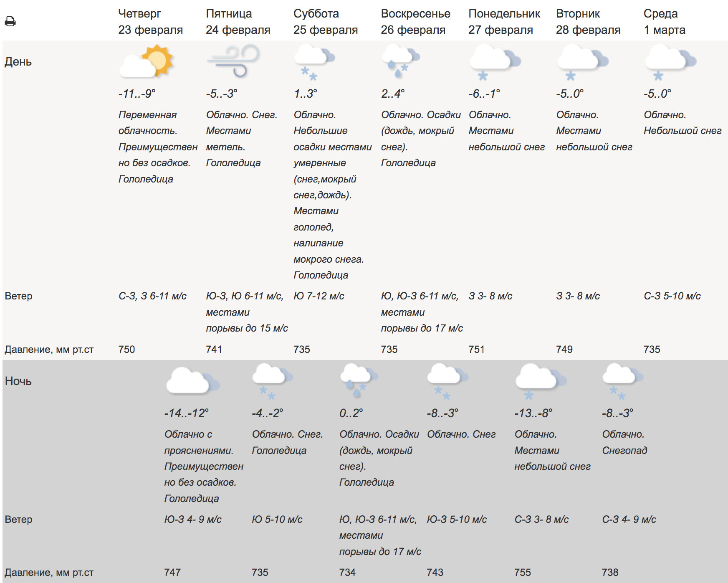Click Wednesday daytime snow cloud icon

pyautogui.click(x=670, y=62)
